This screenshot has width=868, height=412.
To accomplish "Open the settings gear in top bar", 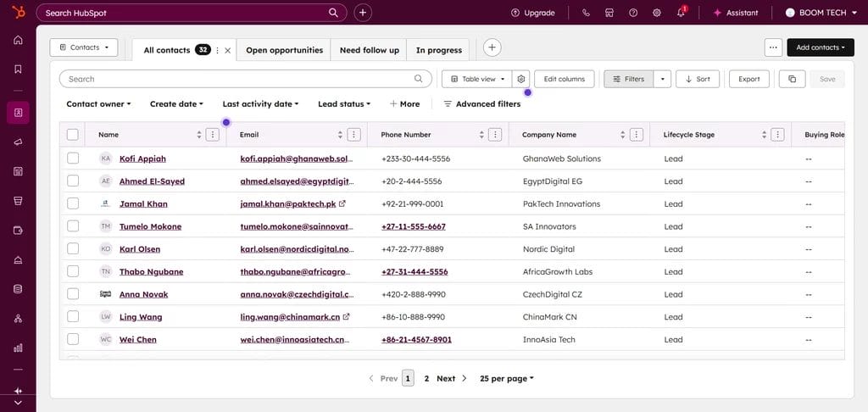I will 657,13.
